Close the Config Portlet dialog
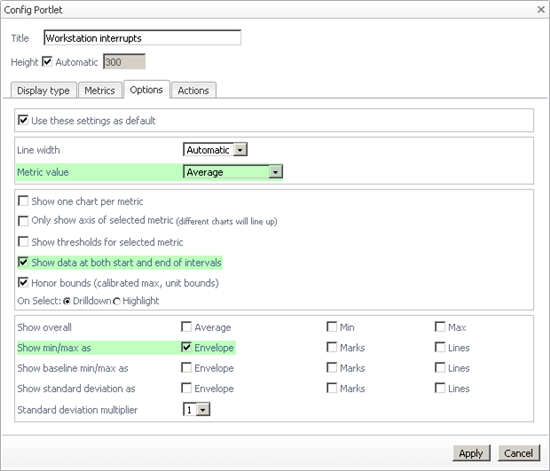Screen dimensions: 550x471 541,9
